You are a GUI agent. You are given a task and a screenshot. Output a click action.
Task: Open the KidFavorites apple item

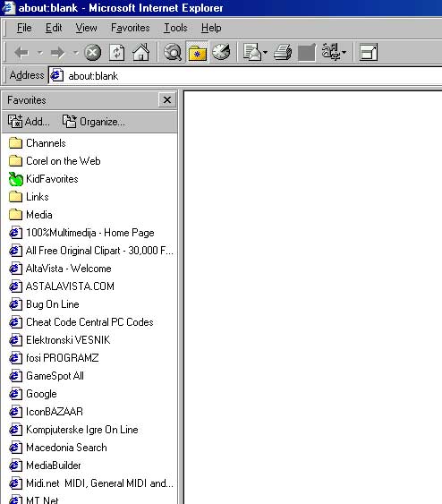point(43,179)
